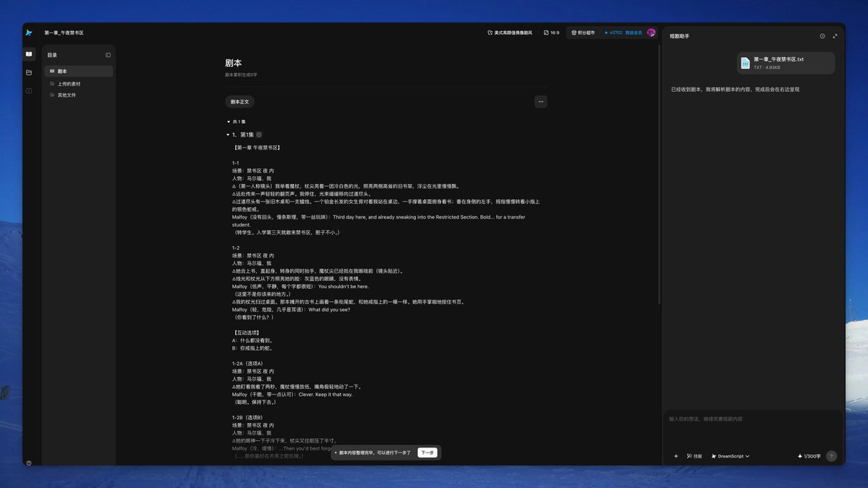Screen dimensions: 868x488
Task: Collapse the 第1集 episode section
Action: (228, 135)
